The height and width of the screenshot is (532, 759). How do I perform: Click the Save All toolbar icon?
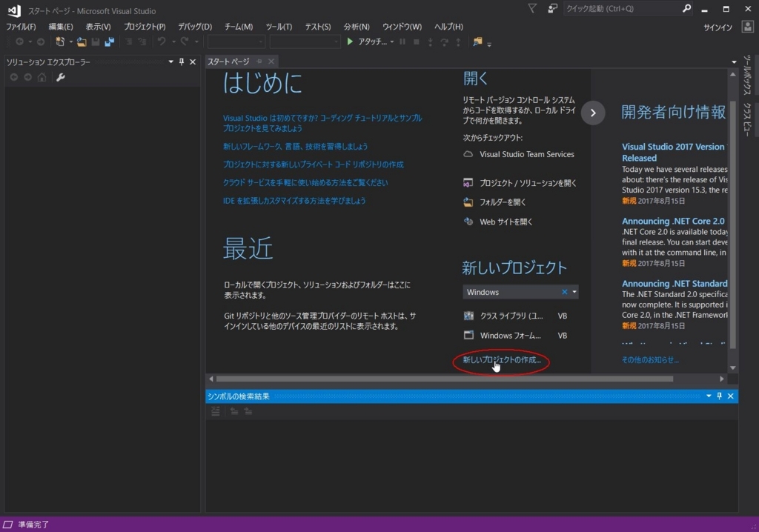point(110,41)
